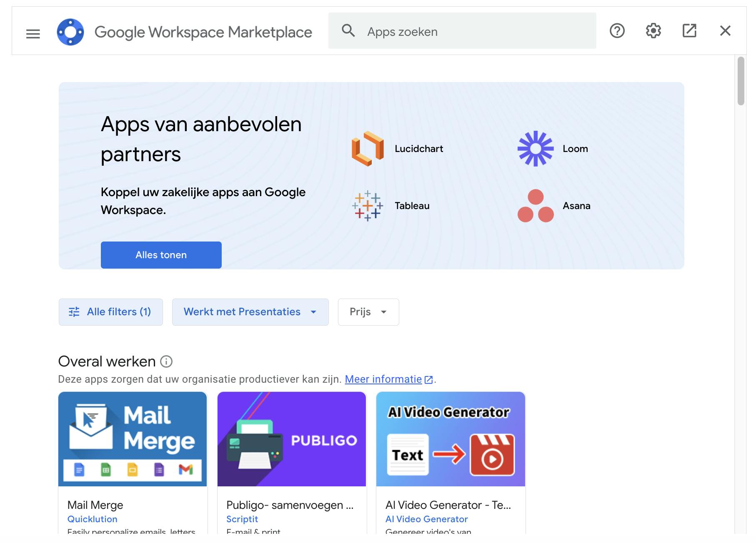Click the info icon beside Overal werken
756x543 pixels.
click(x=166, y=361)
